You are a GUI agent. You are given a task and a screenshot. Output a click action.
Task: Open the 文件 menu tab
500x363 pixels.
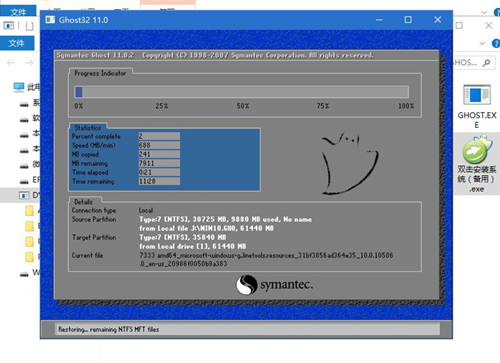[17, 43]
